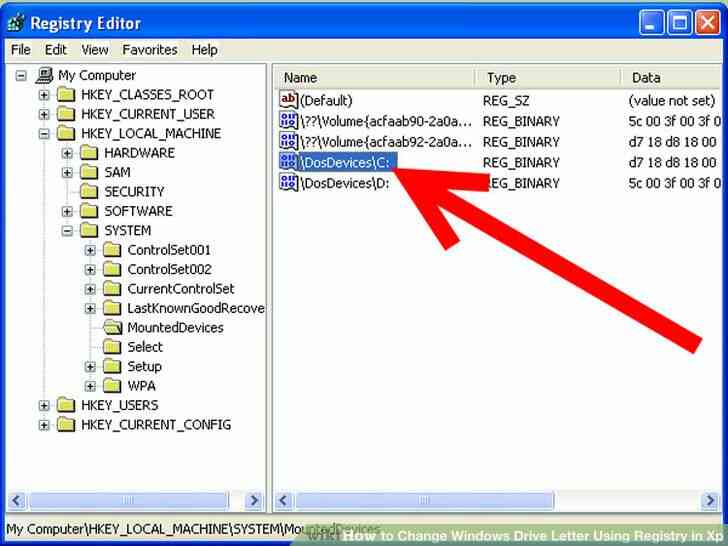Expand the HKEY_CURRENT_CONFIG node

(x=44, y=425)
